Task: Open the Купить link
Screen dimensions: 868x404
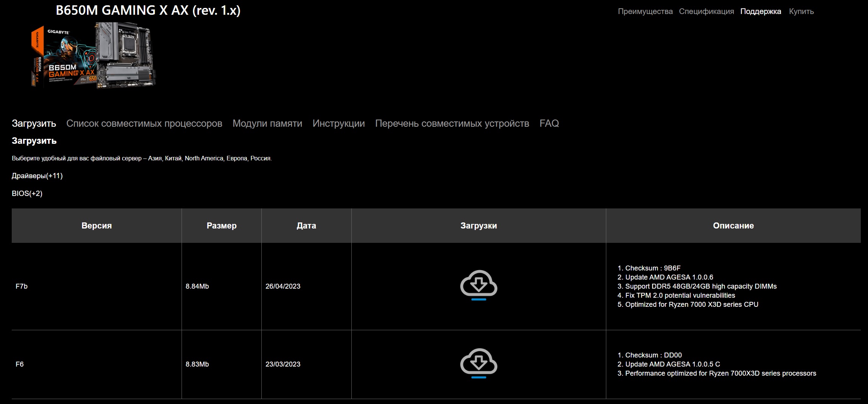Action: 801,11
